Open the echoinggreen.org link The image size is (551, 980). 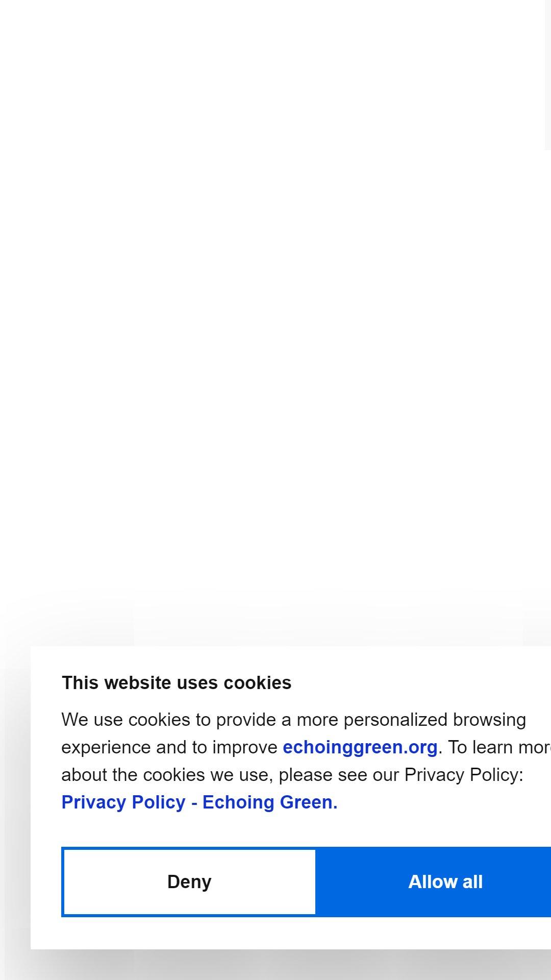point(360,747)
